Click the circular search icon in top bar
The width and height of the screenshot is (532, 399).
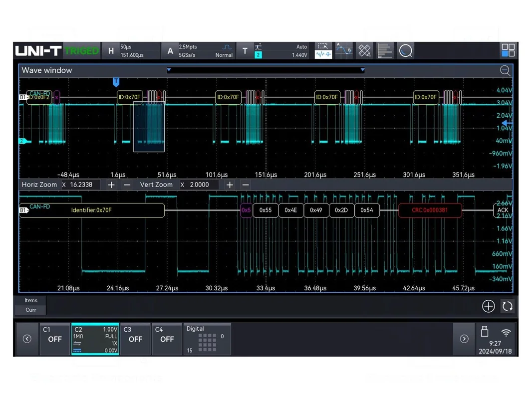(x=405, y=51)
